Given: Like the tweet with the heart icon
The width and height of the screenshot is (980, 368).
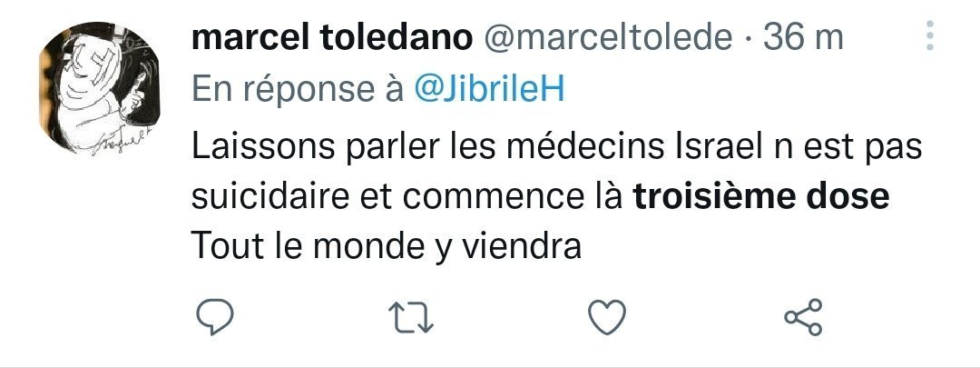Looking at the screenshot, I should point(607,317).
